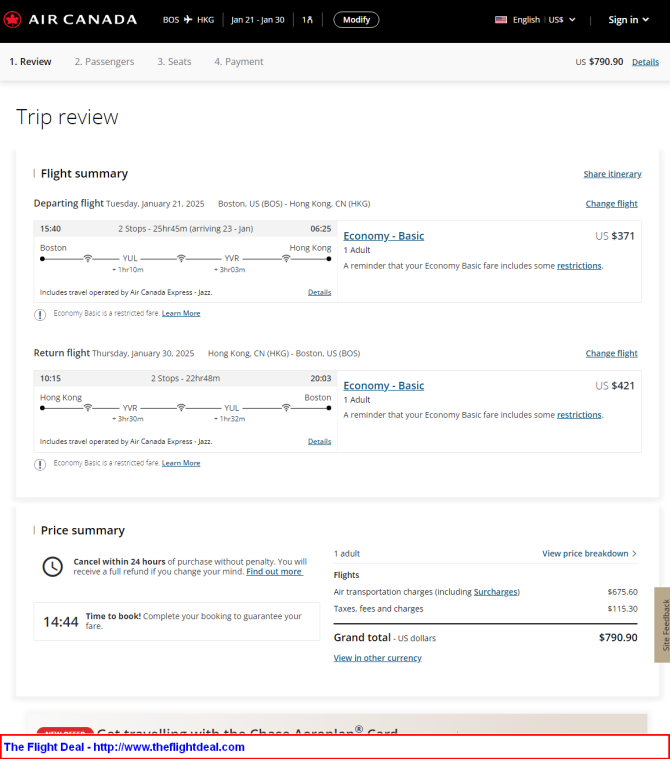Click the 10:15 return departure time
Image resolution: width=670 pixels, height=759 pixels.
50,378
